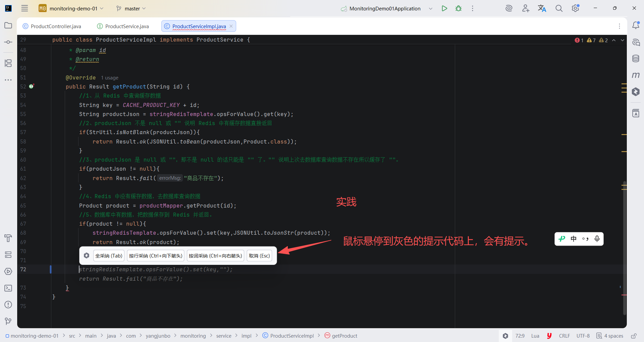Open the main hamburger menu

coord(24,8)
